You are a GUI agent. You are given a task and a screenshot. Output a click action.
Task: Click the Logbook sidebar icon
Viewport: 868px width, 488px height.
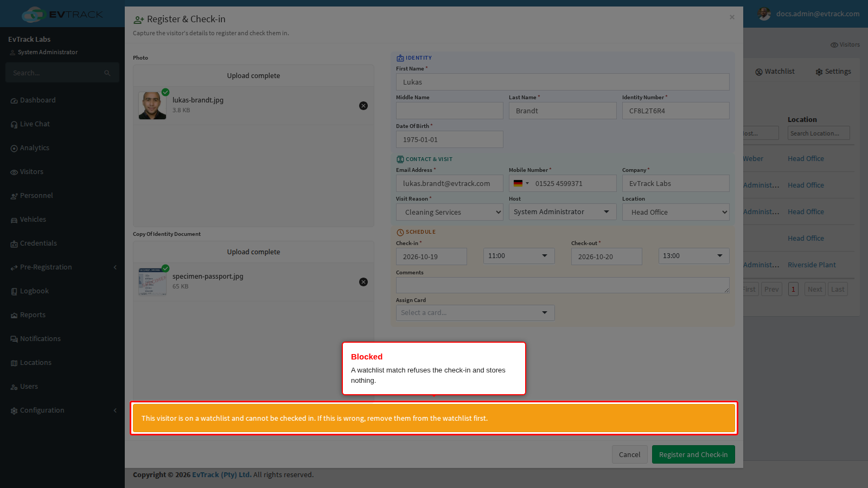14,292
